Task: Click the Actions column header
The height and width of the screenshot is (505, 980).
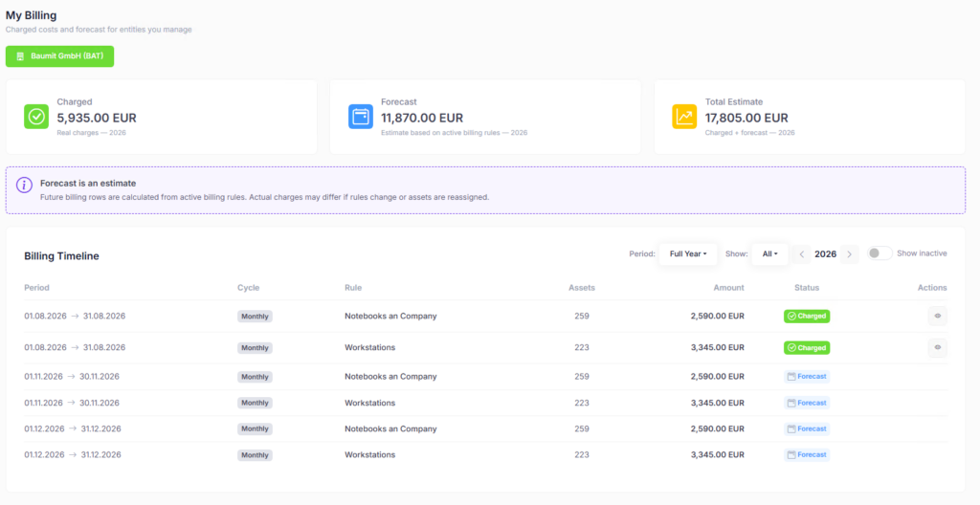Action: click(x=932, y=288)
